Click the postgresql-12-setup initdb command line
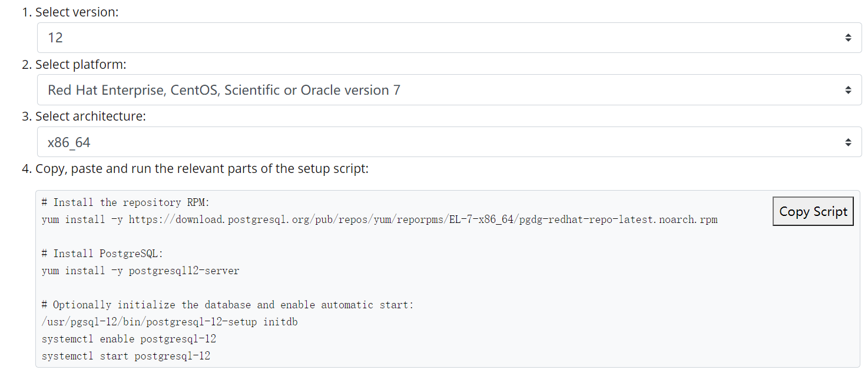Screen dimensions: 868x373 pyautogui.click(x=170, y=322)
